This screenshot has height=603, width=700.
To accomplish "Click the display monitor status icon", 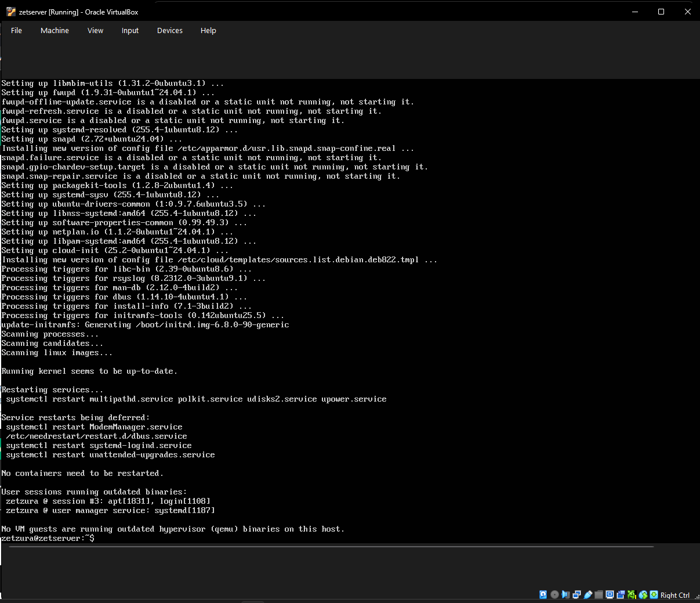I will point(610,594).
